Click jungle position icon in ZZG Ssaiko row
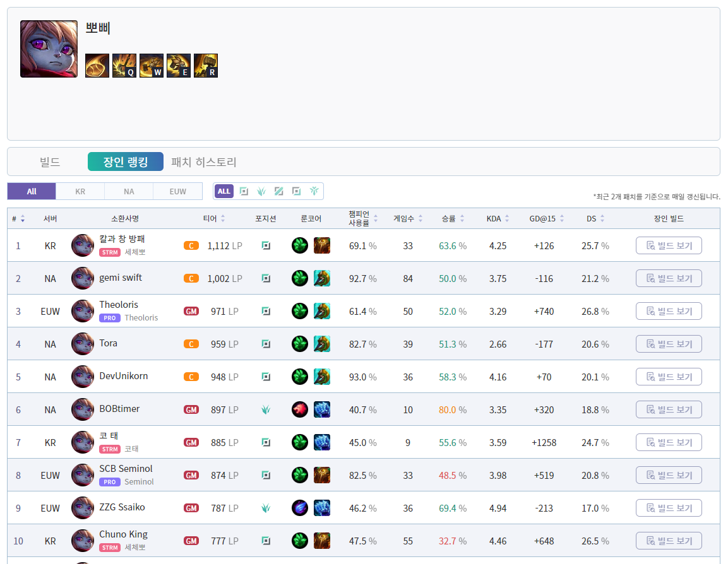Image resolution: width=728 pixels, height=564 pixels. point(266,508)
